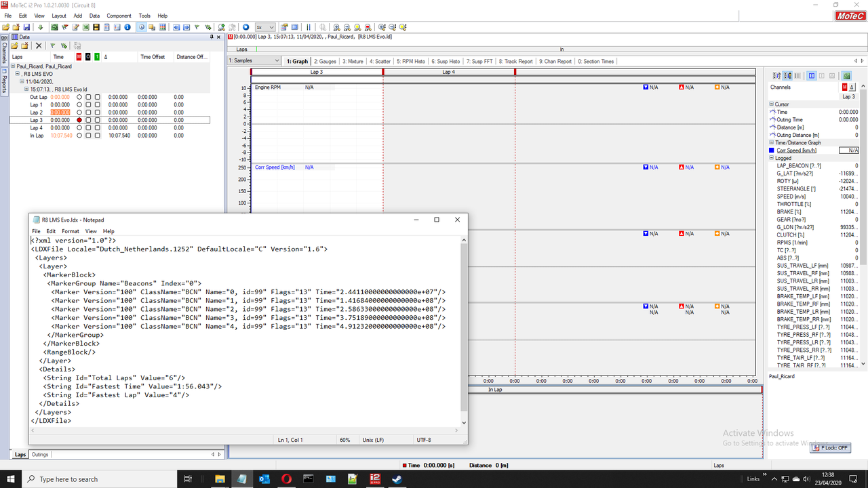Click the blue Corr Speed color swatch
Viewport: 868px width, 488px height.
pyautogui.click(x=770, y=150)
